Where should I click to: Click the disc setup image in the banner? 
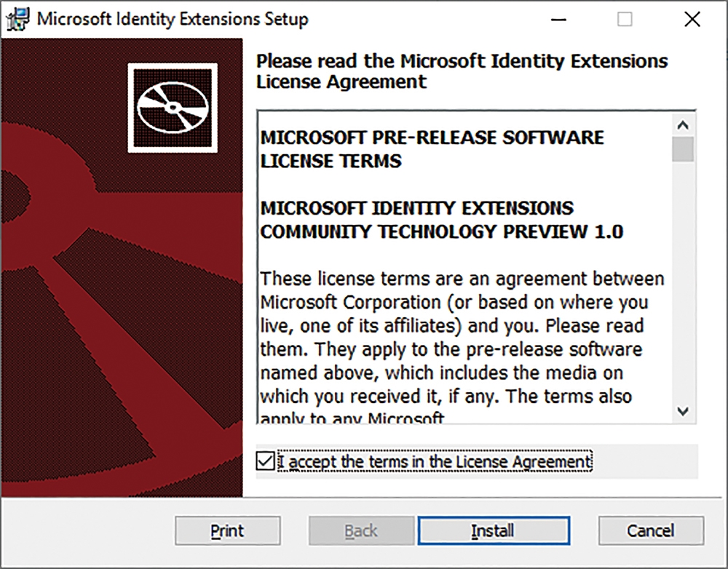point(173,108)
